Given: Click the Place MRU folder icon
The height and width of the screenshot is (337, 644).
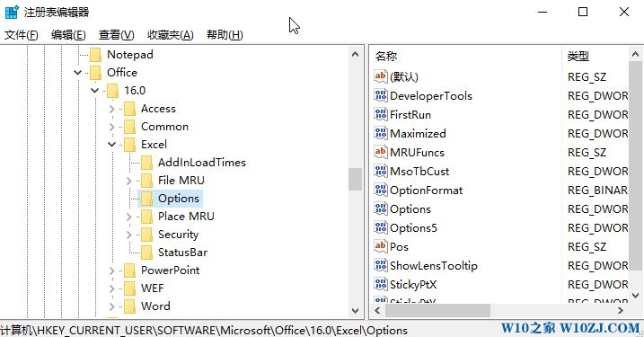Looking at the screenshot, I should (x=146, y=217).
